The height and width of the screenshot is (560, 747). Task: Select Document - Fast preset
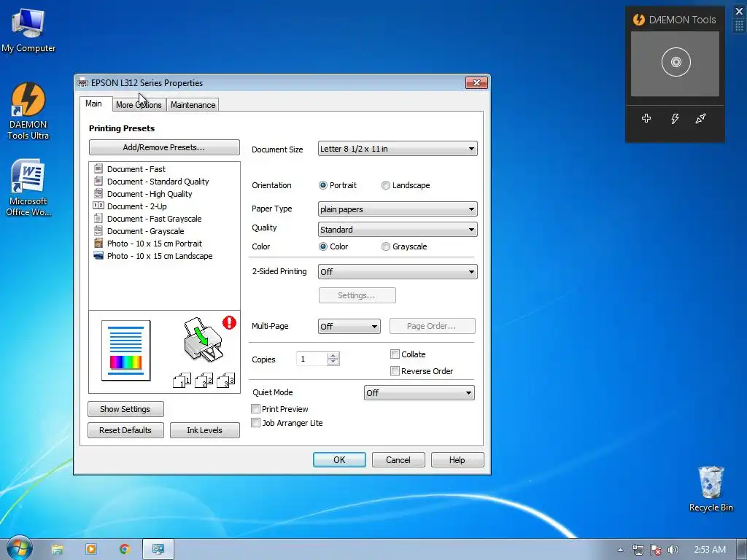click(x=136, y=169)
